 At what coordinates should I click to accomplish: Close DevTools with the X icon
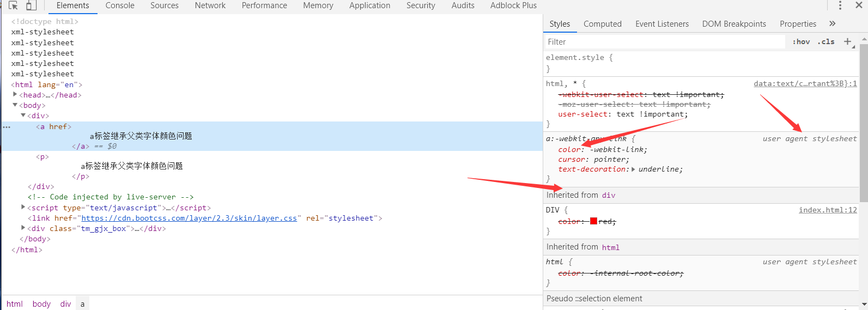tap(859, 5)
